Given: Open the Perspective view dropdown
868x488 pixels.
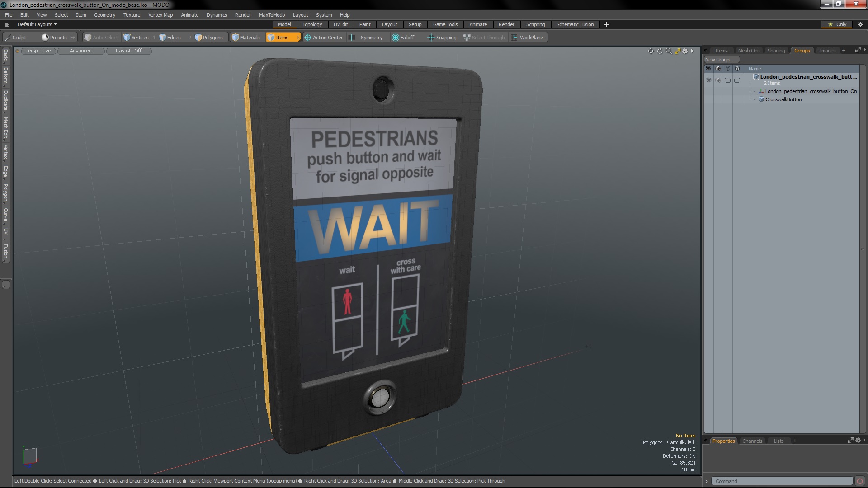Looking at the screenshot, I should 38,51.
